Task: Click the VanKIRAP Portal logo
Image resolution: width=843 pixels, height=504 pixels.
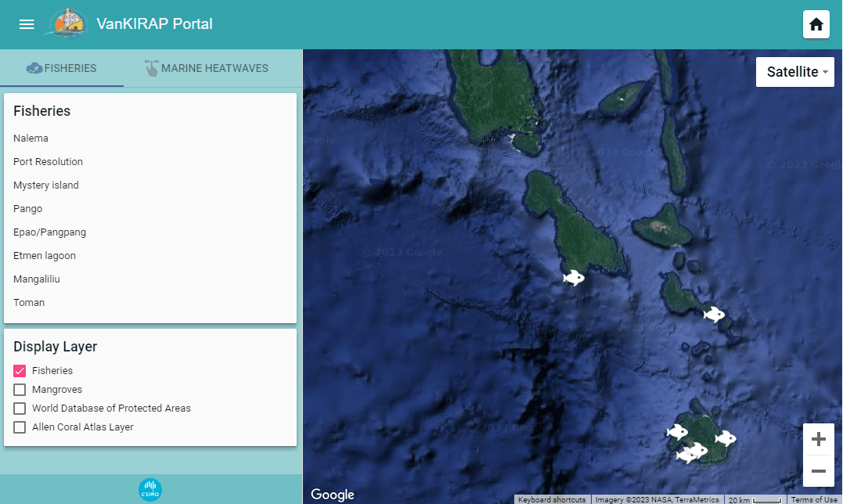Action: coord(67,23)
